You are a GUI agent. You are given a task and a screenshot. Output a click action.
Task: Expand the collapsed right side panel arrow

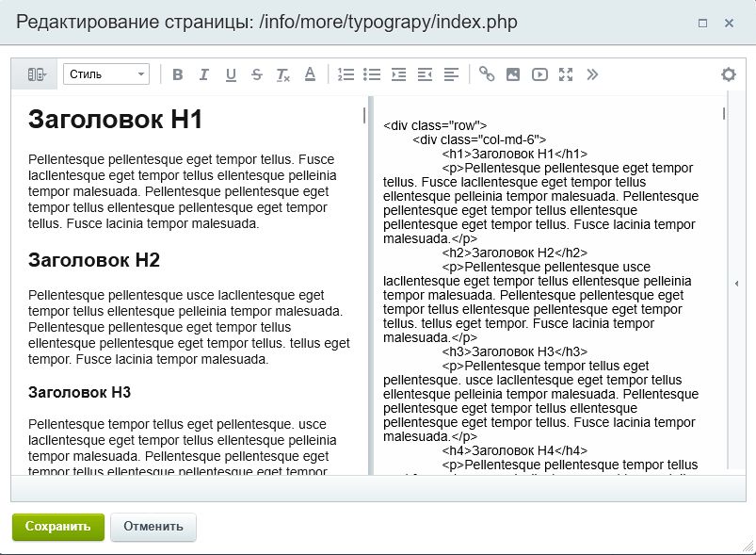736,284
